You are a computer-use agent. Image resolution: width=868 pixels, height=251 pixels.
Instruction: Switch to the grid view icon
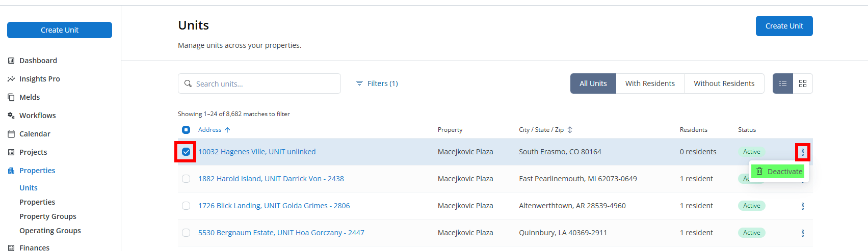[x=803, y=83]
